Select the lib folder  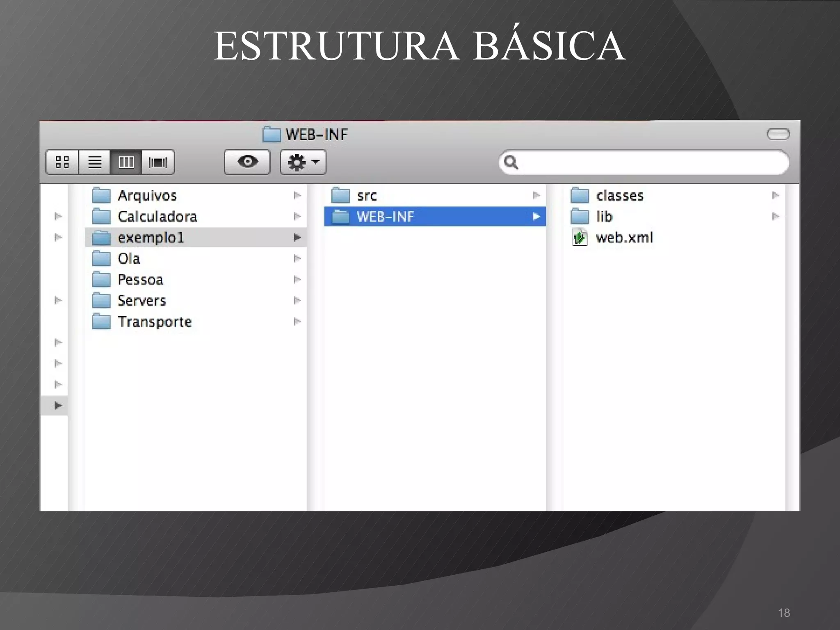[674, 217]
